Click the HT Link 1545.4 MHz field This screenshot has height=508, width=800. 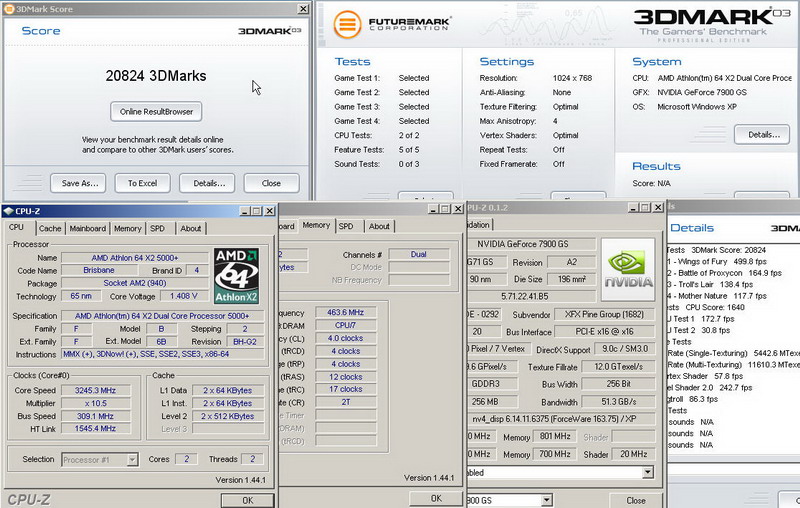click(95, 429)
